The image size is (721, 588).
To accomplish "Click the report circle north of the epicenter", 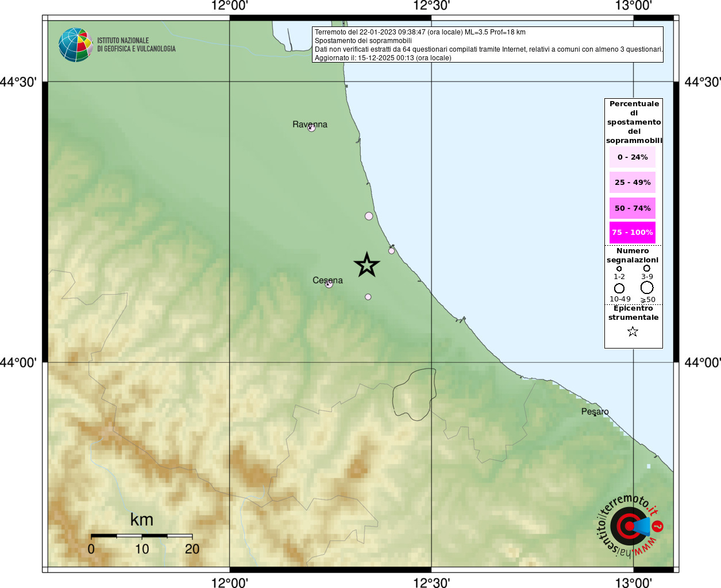I will (x=369, y=216).
